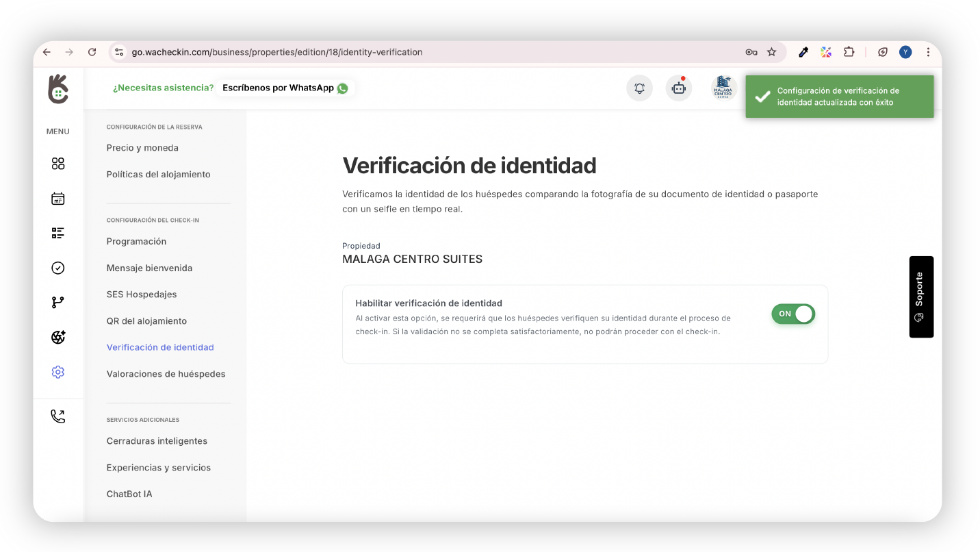Open Cerraduras inteligentes section
This screenshot has height=552, width=980.
157,441
